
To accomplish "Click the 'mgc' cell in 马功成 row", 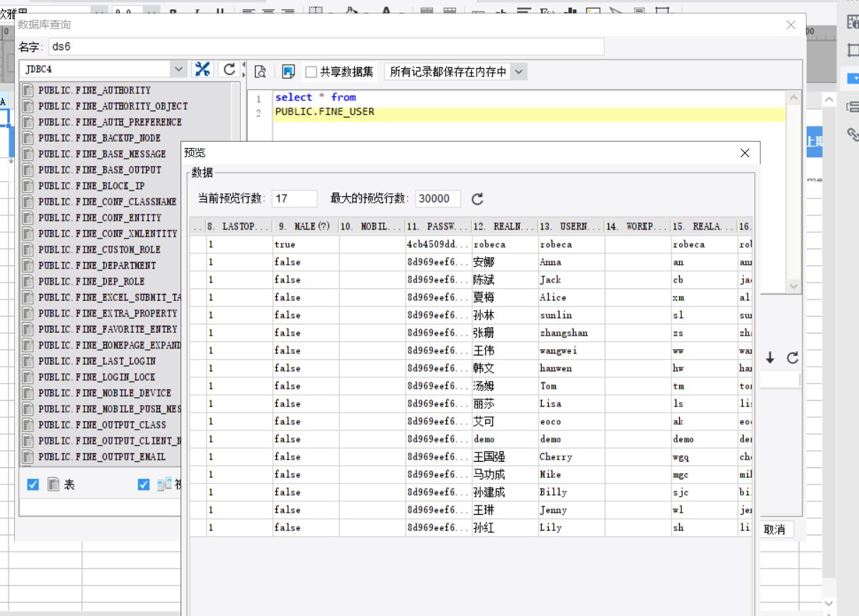I will [705, 474].
